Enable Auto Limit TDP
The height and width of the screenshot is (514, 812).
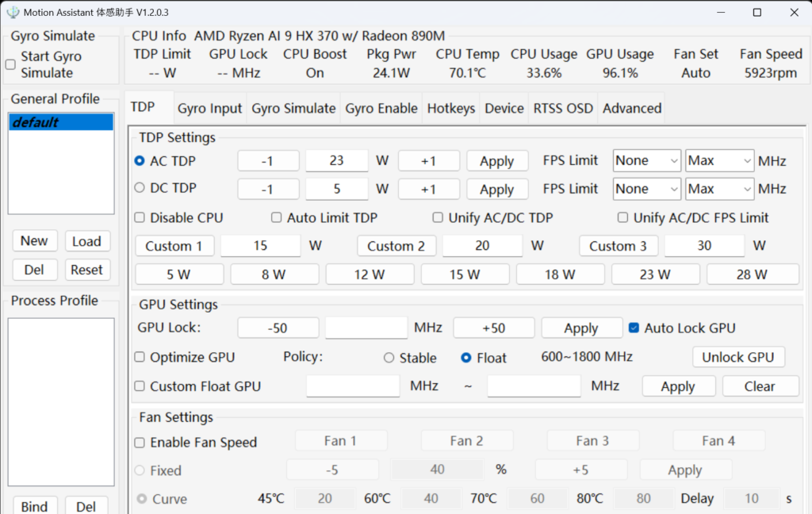pos(277,217)
